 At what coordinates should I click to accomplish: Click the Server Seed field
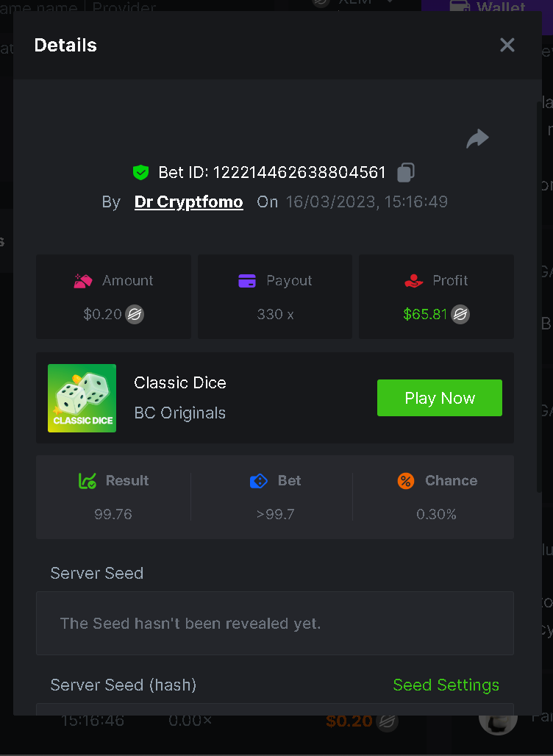click(274, 624)
